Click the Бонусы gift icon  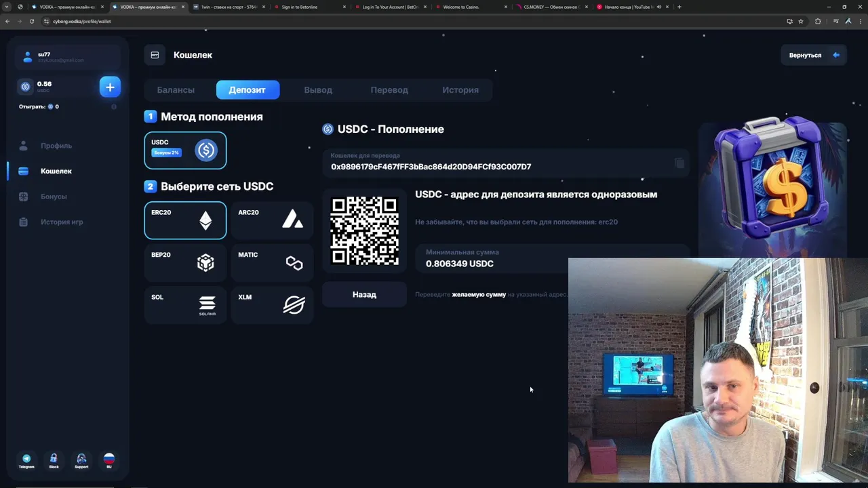24,197
